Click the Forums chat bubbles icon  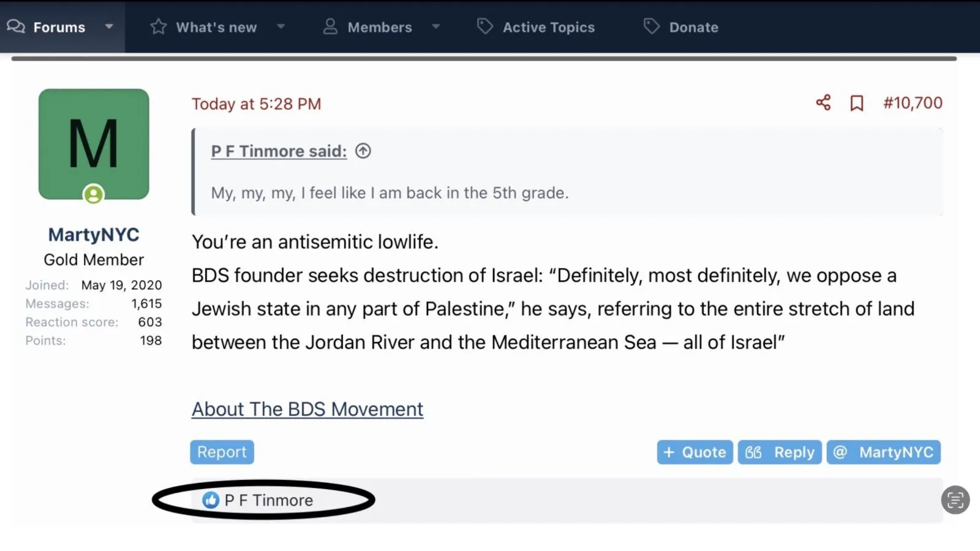[16, 27]
